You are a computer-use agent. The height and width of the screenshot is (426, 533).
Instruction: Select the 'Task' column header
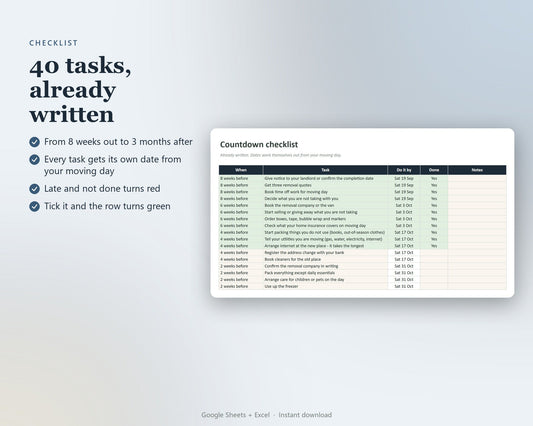pyautogui.click(x=325, y=170)
